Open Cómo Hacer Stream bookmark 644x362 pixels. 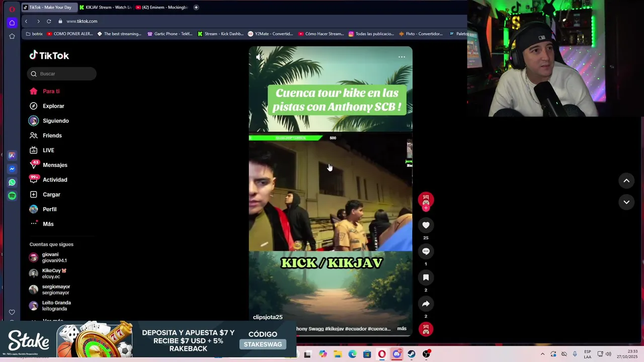click(321, 34)
